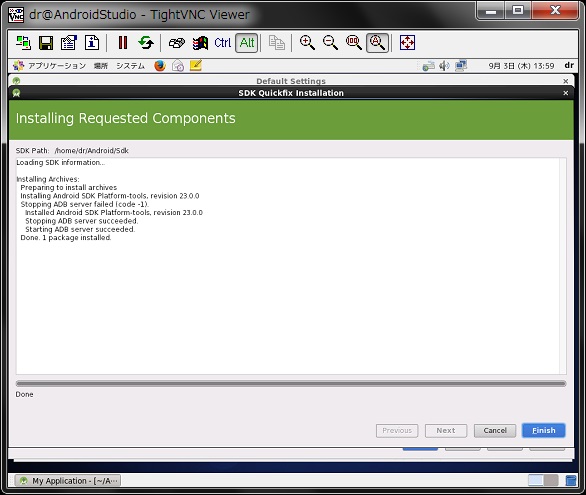
Task: Send Ctrl+Alt+Del icon in toolbar
Action: tap(177, 43)
